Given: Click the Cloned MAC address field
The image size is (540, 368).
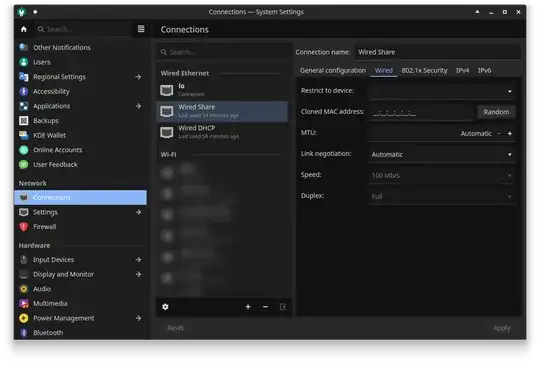Looking at the screenshot, I should [x=422, y=112].
